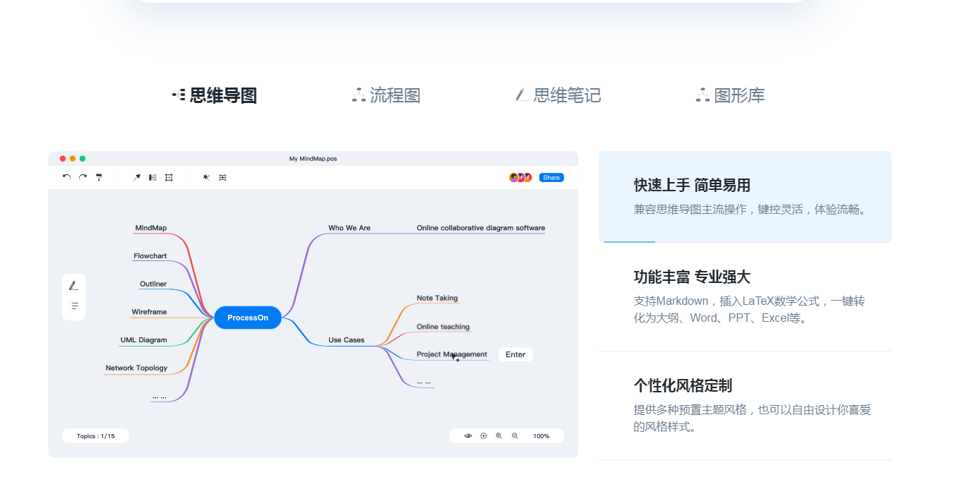980x482 pixels.
Task: Select the Who We Are node
Action: [349, 228]
